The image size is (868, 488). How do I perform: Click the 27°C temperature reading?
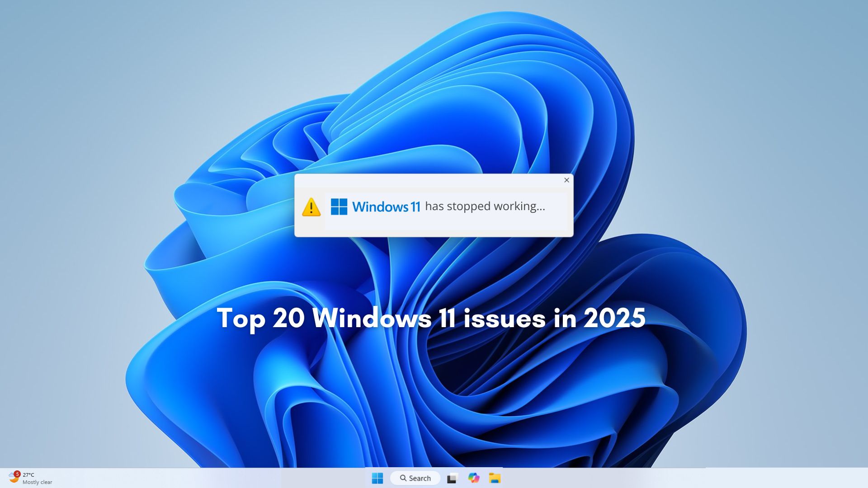[28, 475]
